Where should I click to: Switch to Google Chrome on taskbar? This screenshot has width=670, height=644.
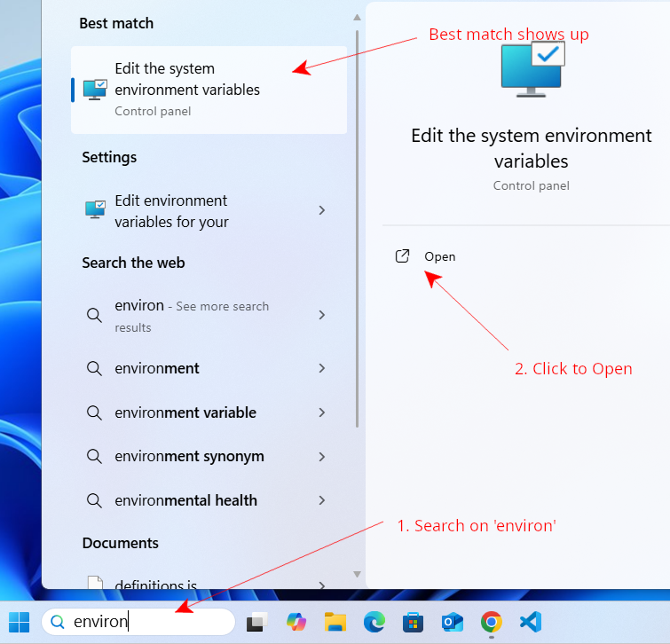pyautogui.click(x=492, y=622)
